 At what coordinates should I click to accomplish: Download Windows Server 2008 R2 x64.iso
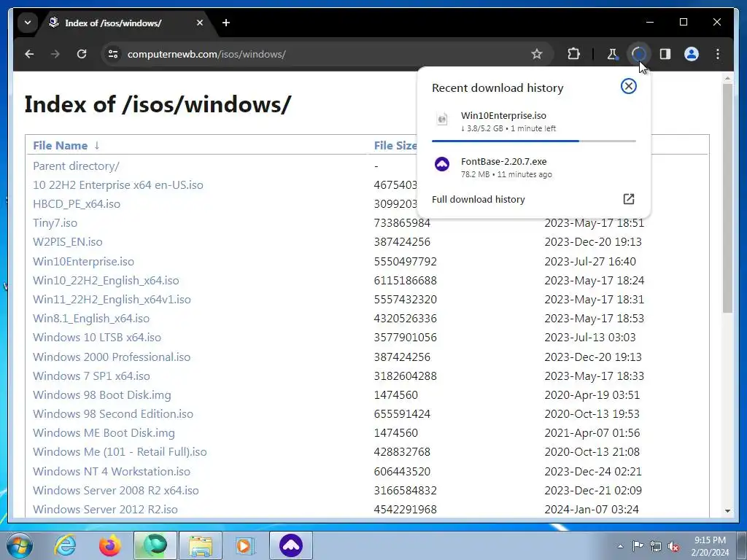[116, 491]
